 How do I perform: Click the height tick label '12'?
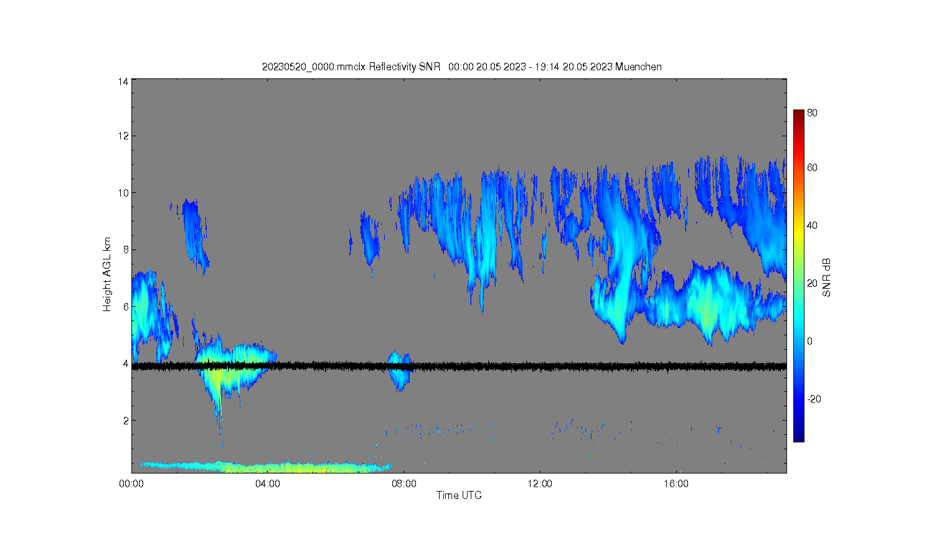pyautogui.click(x=123, y=136)
